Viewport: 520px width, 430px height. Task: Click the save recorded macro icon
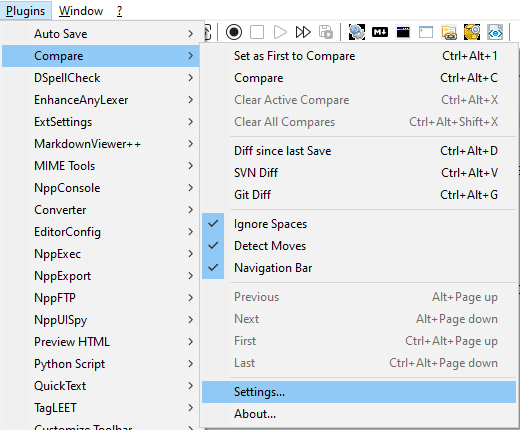pos(326,32)
